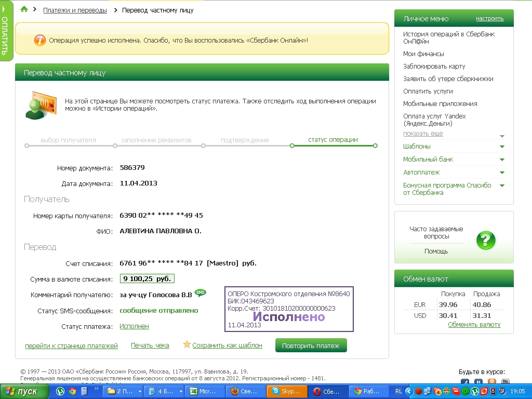The width and height of the screenshot is (532, 399).
Task: Click настроить link in Личное меню
Action: coord(489,19)
